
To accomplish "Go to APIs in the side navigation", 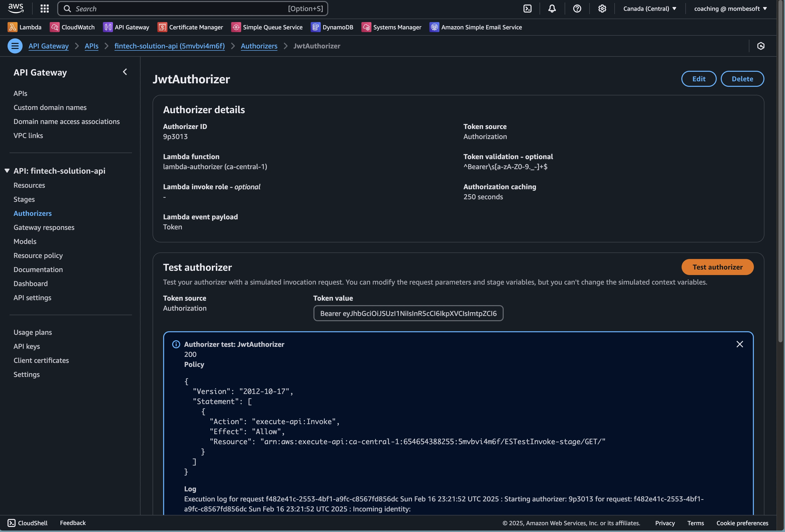I will pyautogui.click(x=20, y=93).
